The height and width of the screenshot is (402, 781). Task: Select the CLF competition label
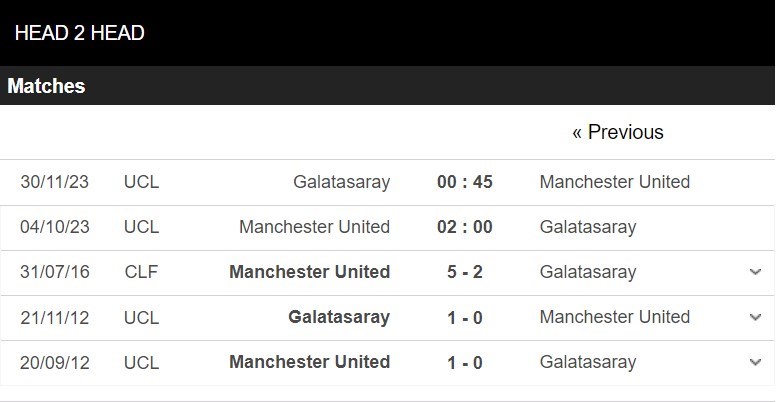tap(141, 272)
